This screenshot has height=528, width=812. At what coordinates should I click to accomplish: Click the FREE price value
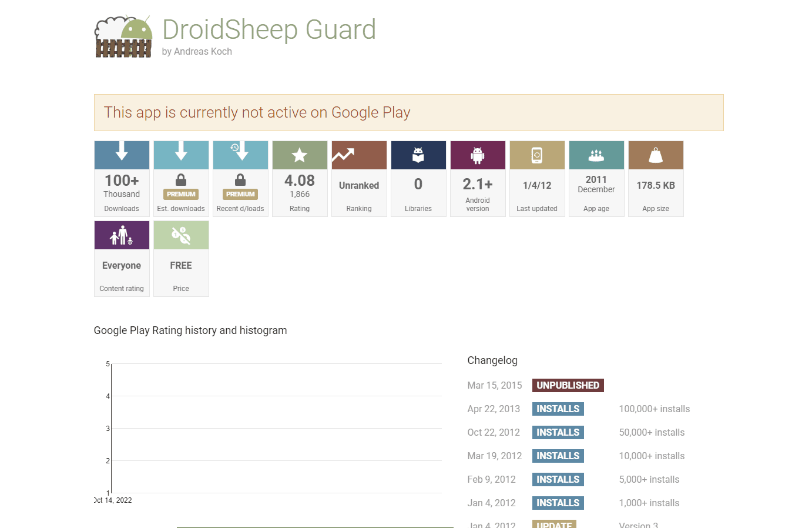181,265
